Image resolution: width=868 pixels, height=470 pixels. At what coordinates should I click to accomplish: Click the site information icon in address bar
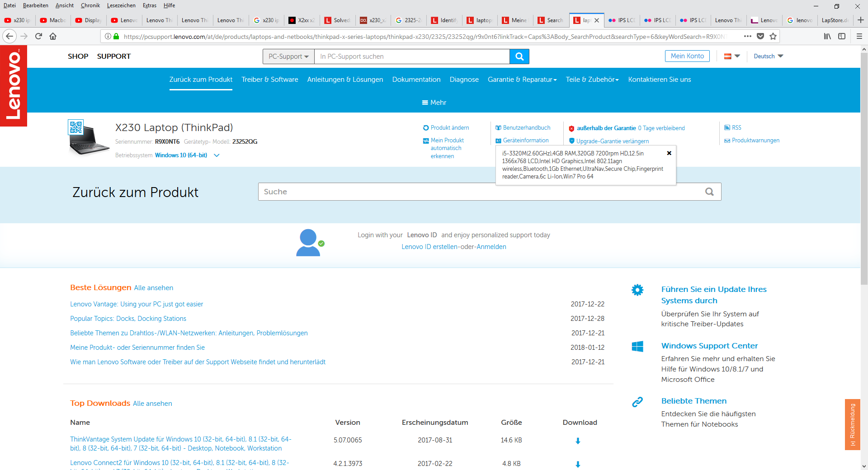coord(108,36)
